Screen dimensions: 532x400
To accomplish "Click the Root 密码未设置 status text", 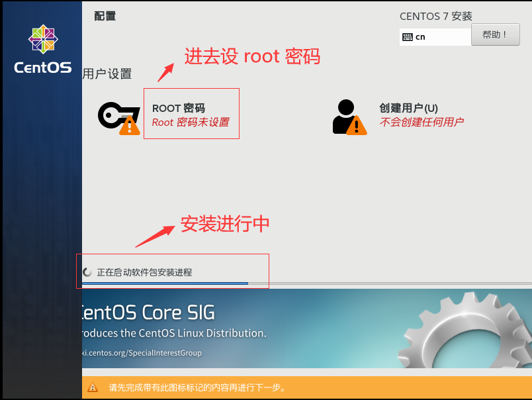I will pos(191,123).
